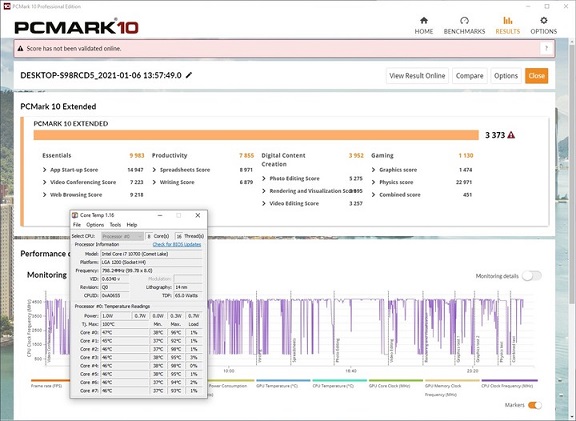Open the Benchmarks gauge icon

[464, 20]
